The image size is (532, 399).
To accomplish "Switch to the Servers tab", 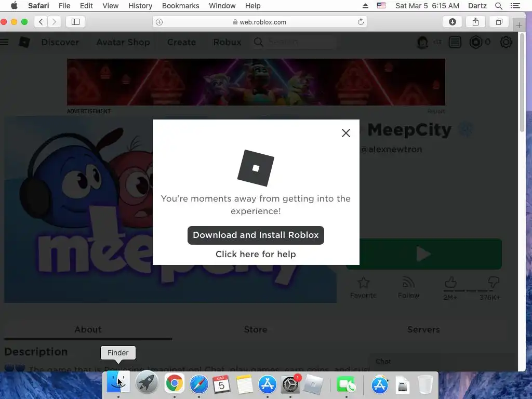I will coord(423,329).
